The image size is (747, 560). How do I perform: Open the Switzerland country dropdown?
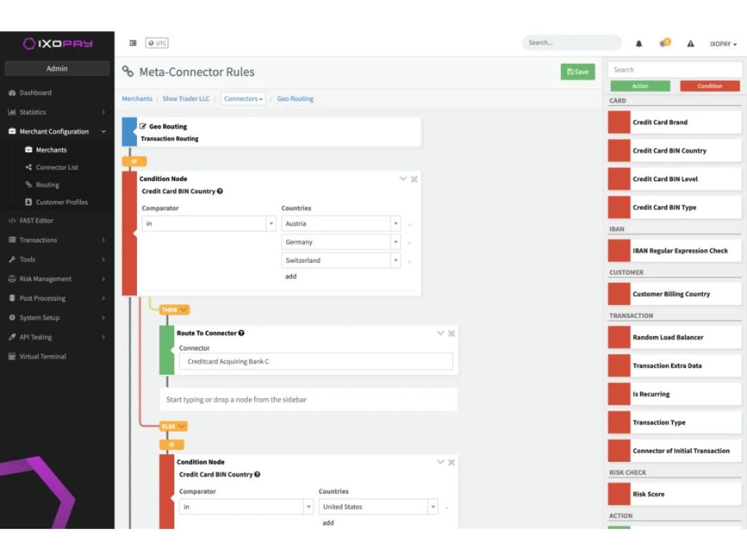point(341,260)
